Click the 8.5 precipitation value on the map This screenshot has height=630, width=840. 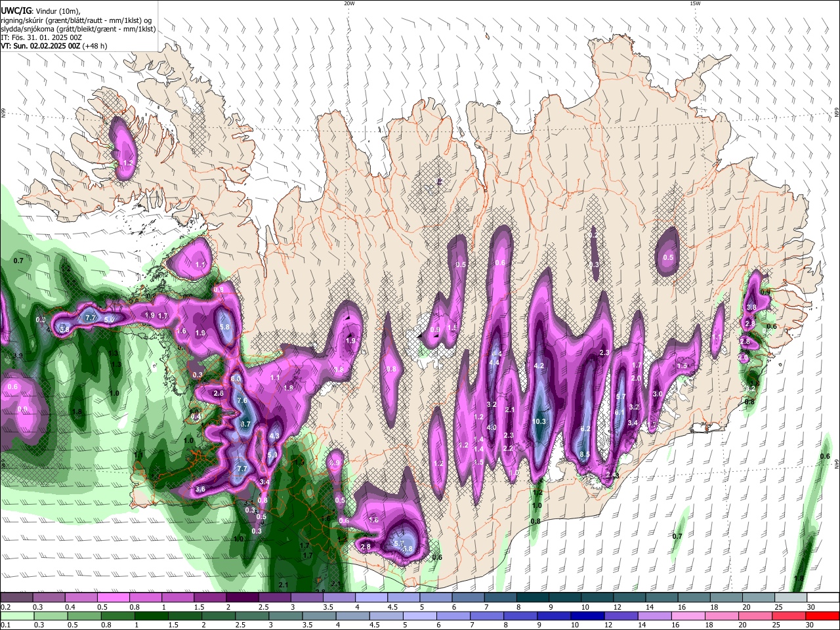point(585,454)
